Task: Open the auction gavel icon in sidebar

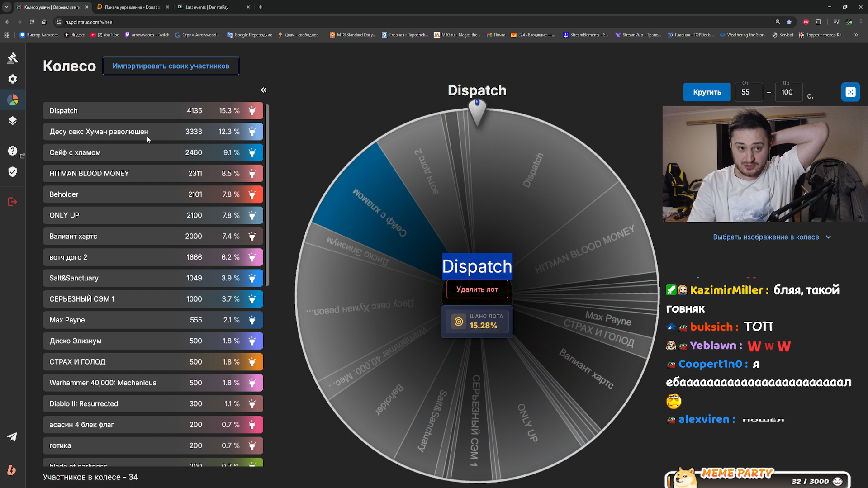Action: pos(13,58)
